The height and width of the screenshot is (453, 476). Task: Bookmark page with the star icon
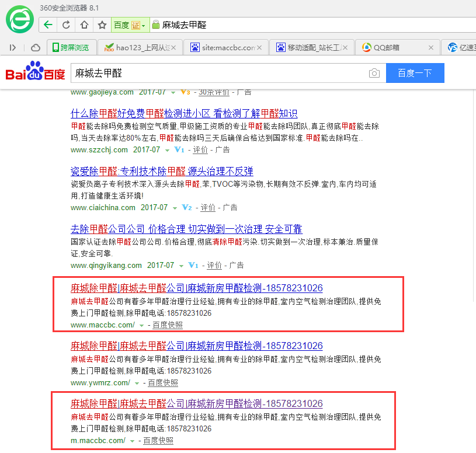tap(102, 25)
